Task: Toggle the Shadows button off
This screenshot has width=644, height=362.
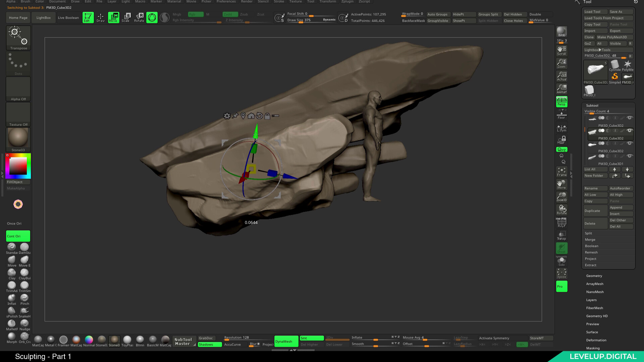Action: click(210, 345)
